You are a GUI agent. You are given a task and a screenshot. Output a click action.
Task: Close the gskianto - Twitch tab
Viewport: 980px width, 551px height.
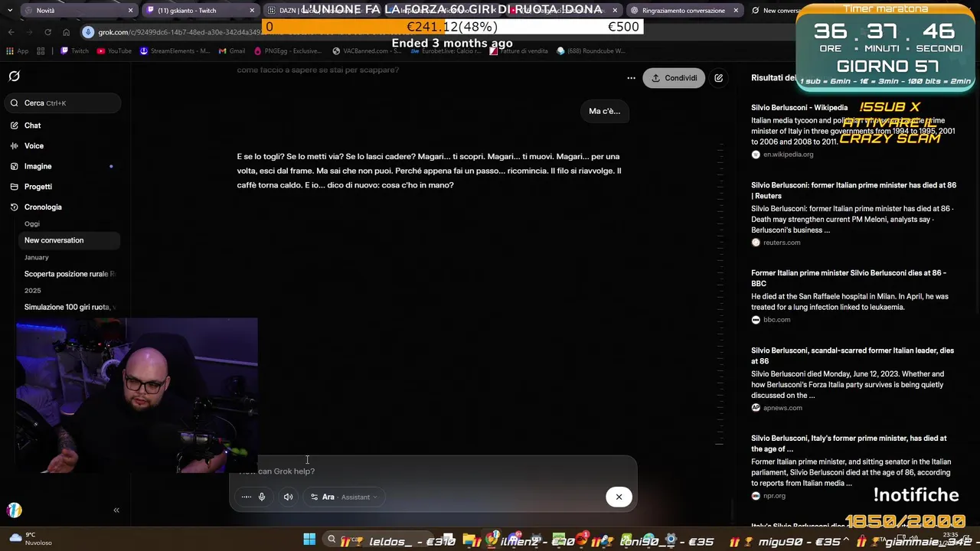[x=252, y=11]
